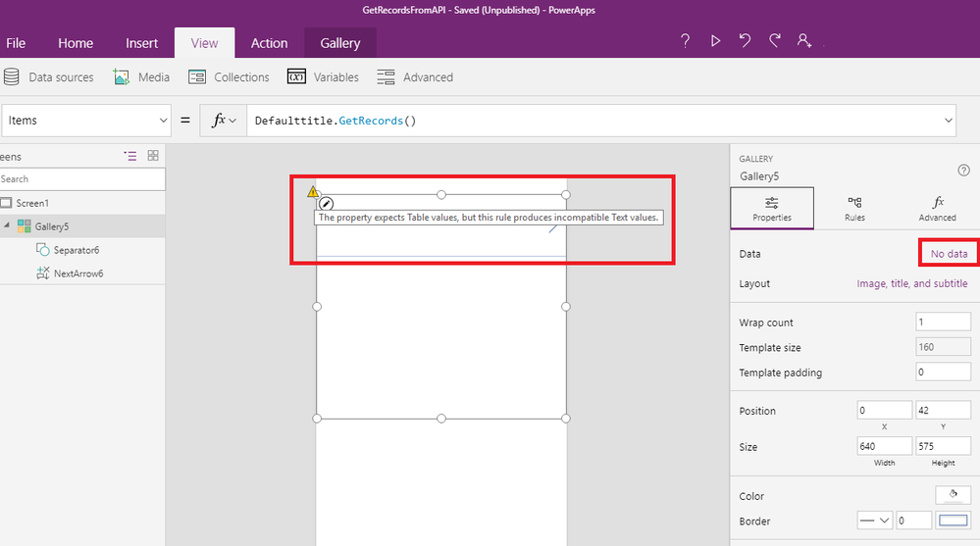The height and width of the screenshot is (546, 980).
Task: Open the Gallery tab
Action: [340, 43]
